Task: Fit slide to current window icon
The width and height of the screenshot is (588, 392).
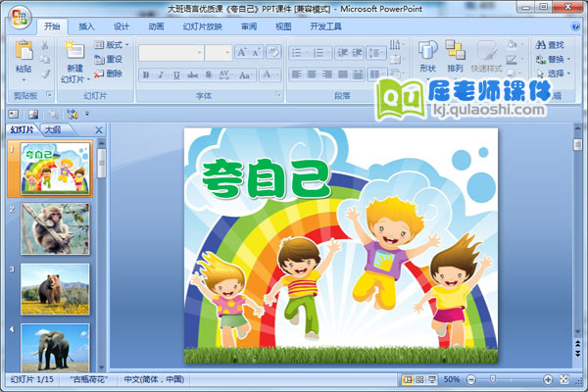Action: click(x=562, y=379)
